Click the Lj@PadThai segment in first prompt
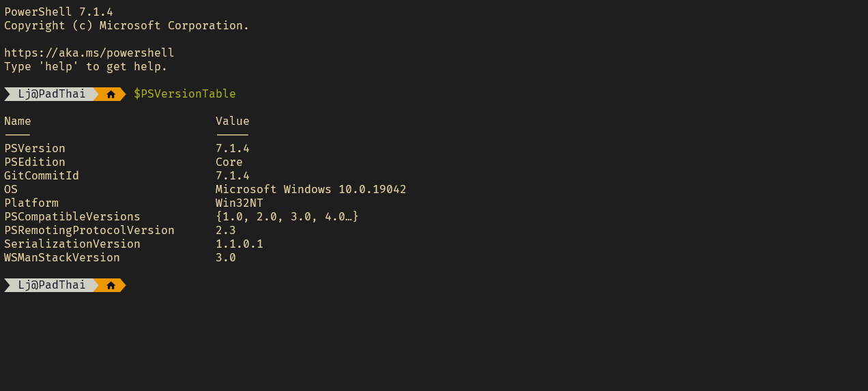Viewport: 868px width, 391px height. pos(52,94)
